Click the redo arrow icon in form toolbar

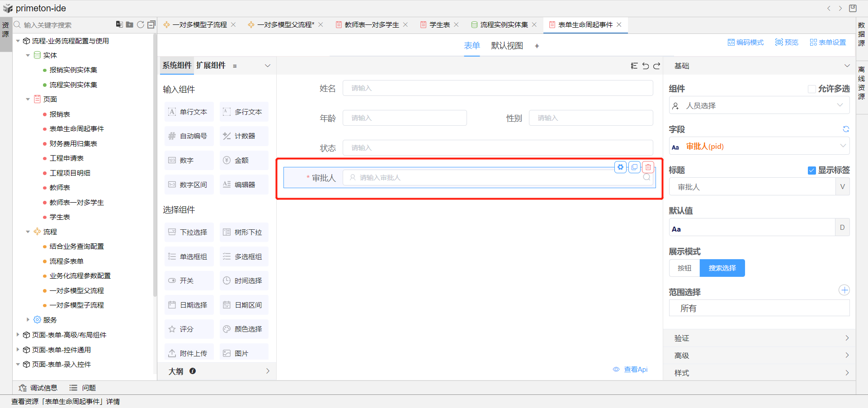pos(657,66)
